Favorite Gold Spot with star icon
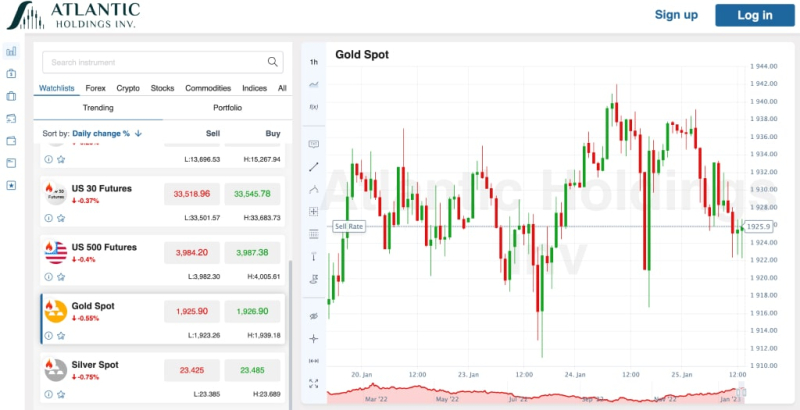 tap(61, 336)
